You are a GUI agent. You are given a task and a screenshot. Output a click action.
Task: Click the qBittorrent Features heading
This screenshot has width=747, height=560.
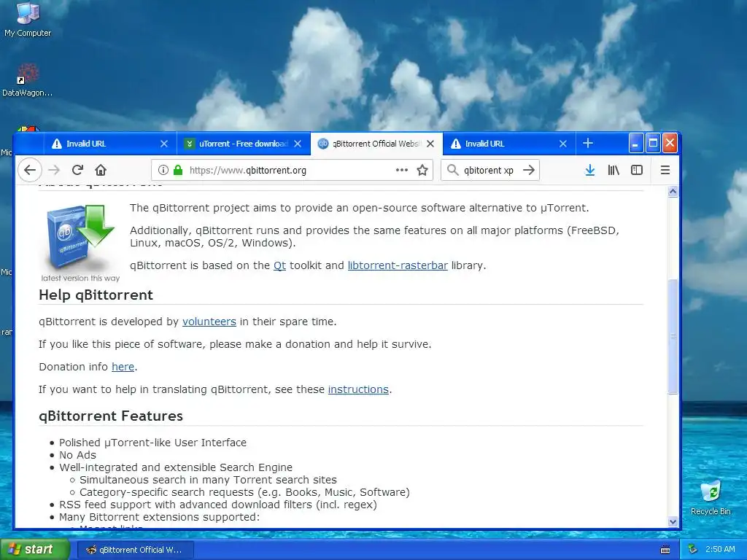[x=111, y=416]
